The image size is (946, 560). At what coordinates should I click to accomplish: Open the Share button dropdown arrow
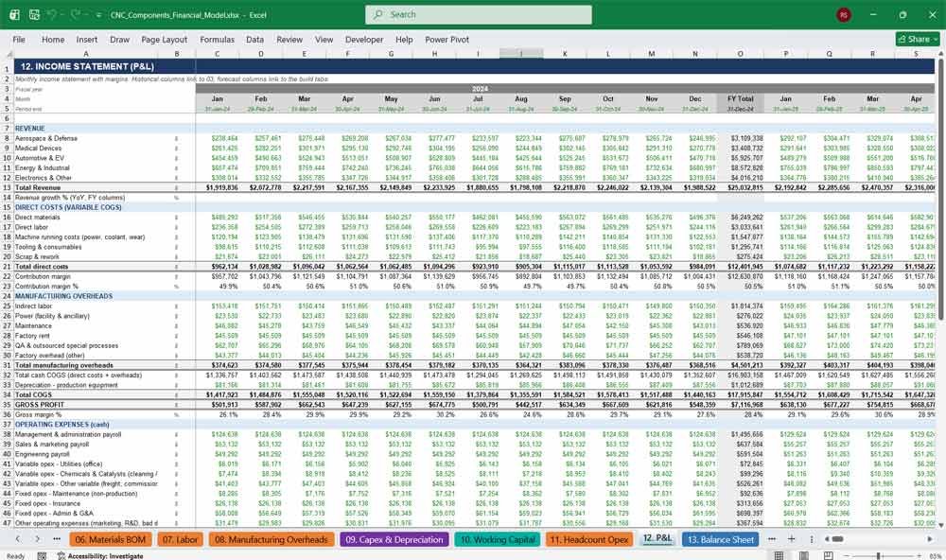click(936, 39)
